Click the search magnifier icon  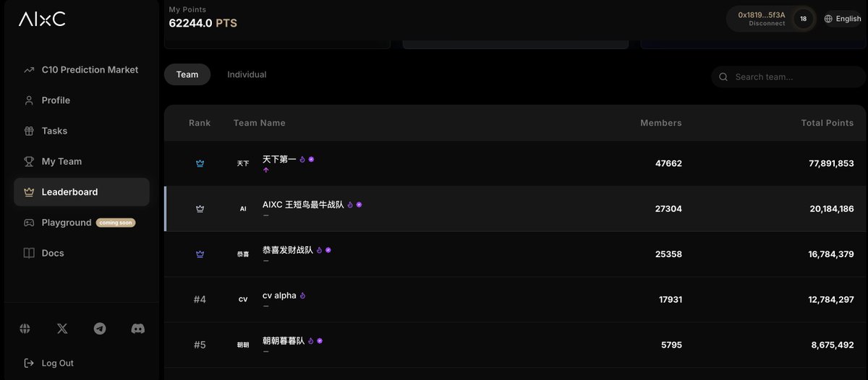[723, 77]
